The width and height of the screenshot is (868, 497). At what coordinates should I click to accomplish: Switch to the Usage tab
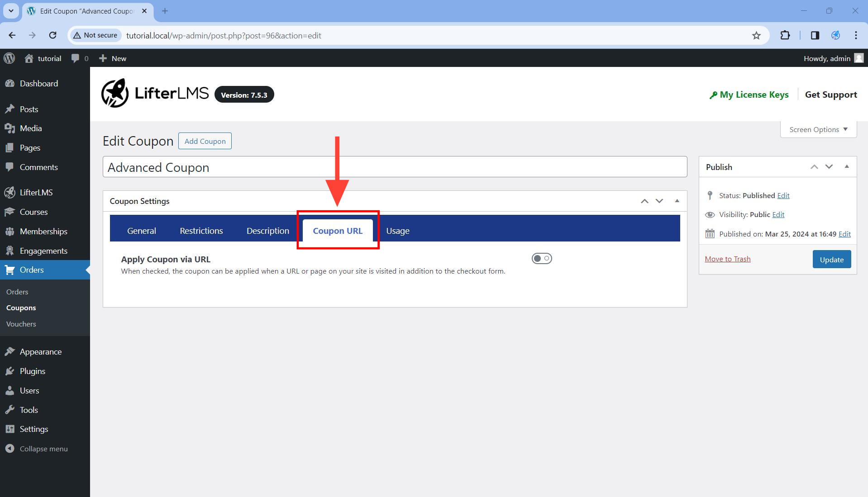tap(398, 231)
